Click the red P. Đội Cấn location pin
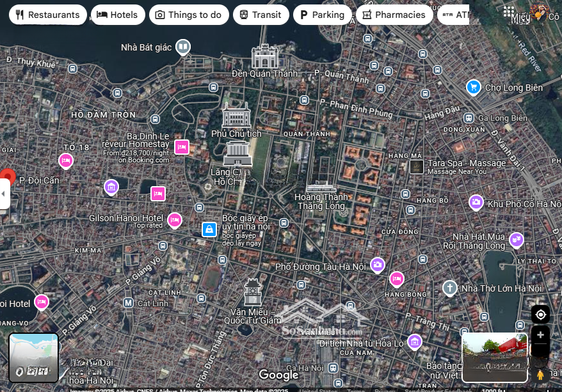Image resolution: width=562 pixels, height=392 pixels. 7,177
